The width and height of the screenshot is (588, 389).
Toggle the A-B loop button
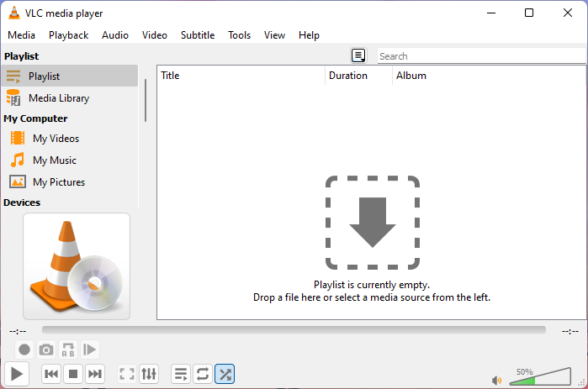coord(68,350)
